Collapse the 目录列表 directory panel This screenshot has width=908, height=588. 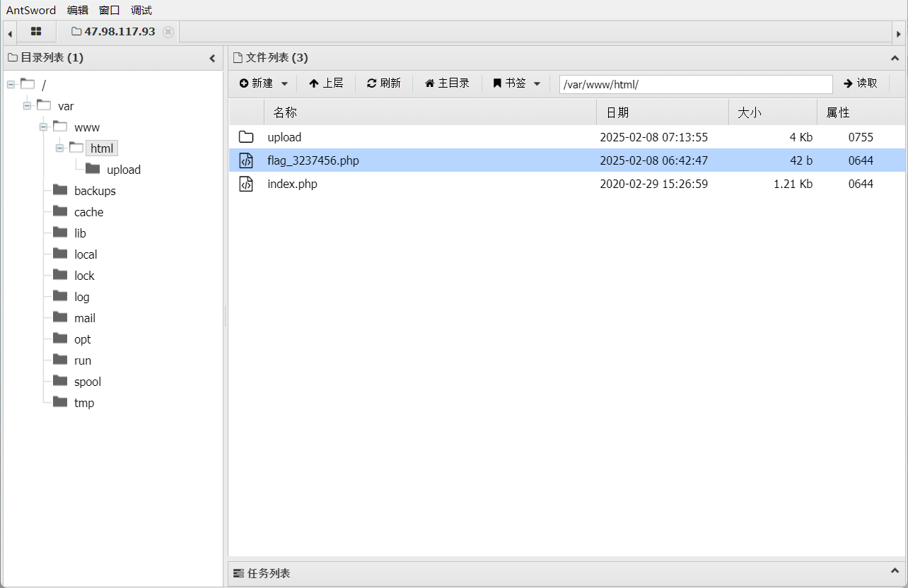point(212,58)
